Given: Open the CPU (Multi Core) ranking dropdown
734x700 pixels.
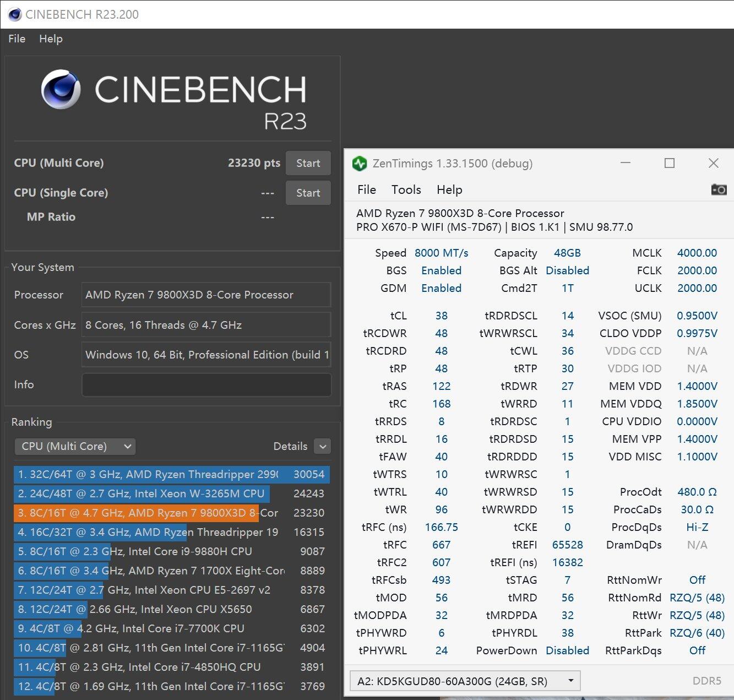Looking at the screenshot, I should pos(75,446).
